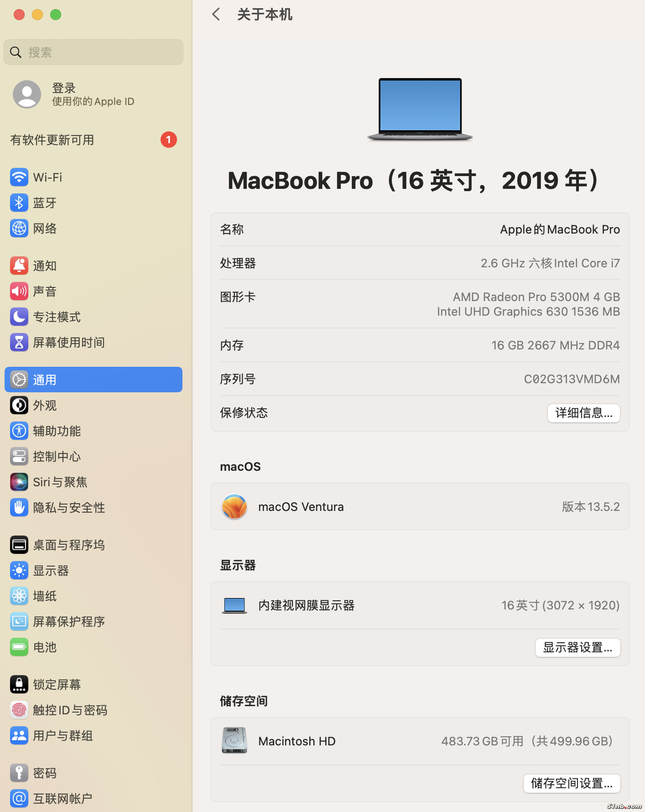The width and height of the screenshot is (645, 812).
Task: Open 显示器设置 button
Action: pos(577,647)
